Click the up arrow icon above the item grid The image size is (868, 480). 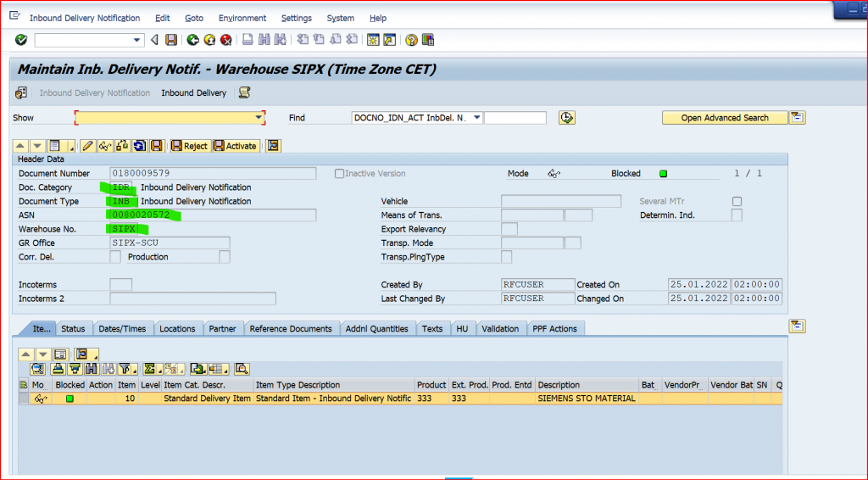(26, 354)
